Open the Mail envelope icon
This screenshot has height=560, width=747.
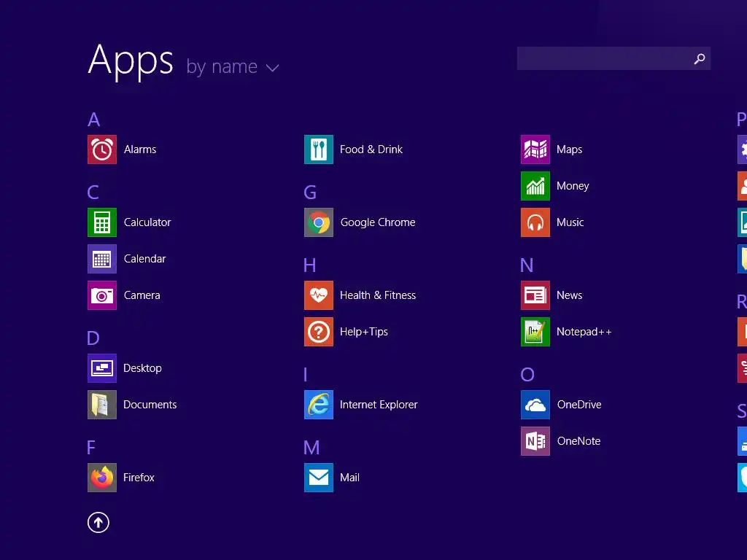tap(319, 478)
